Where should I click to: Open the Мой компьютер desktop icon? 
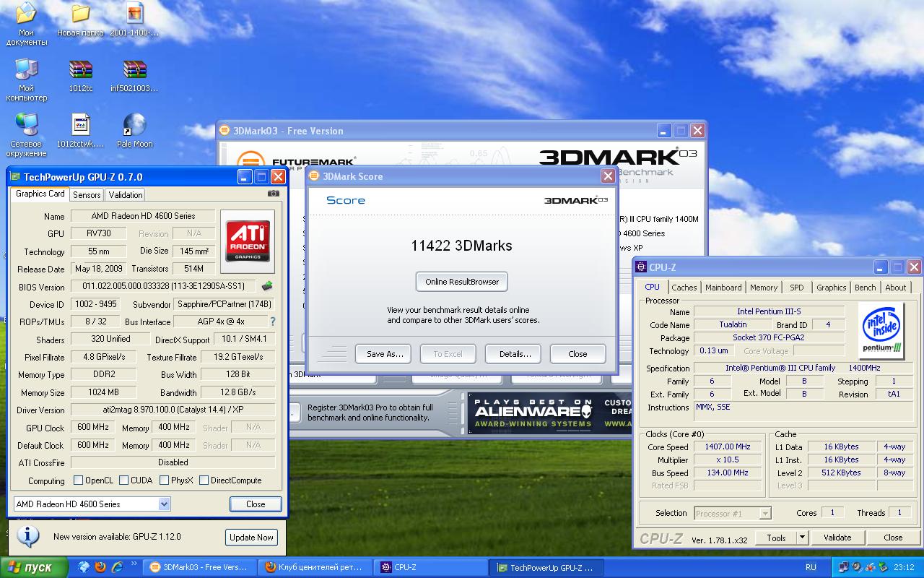pyautogui.click(x=27, y=79)
